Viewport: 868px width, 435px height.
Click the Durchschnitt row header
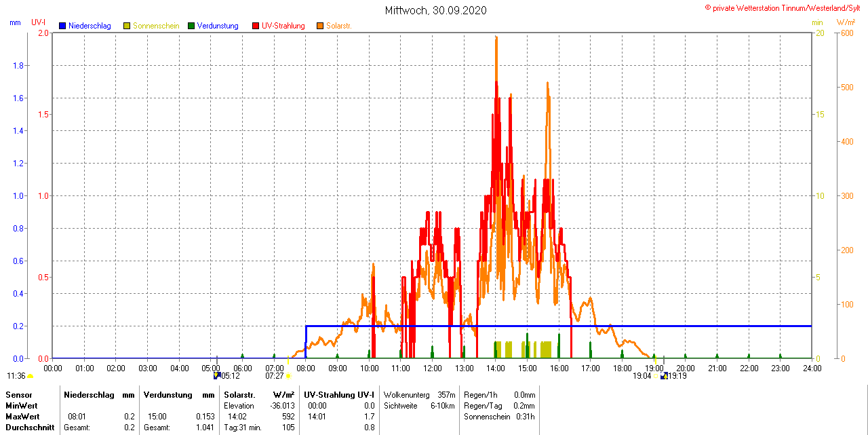tap(30, 428)
